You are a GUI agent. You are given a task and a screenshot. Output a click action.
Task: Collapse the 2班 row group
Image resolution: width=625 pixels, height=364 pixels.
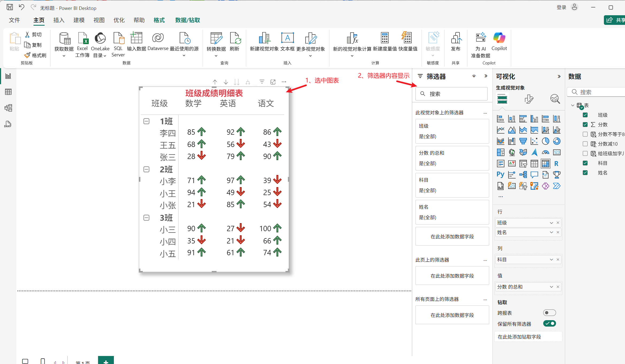pyautogui.click(x=146, y=169)
